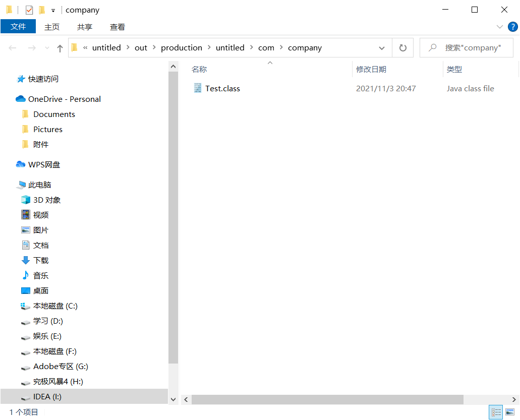Open 3D 对象 folder

(x=47, y=200)
